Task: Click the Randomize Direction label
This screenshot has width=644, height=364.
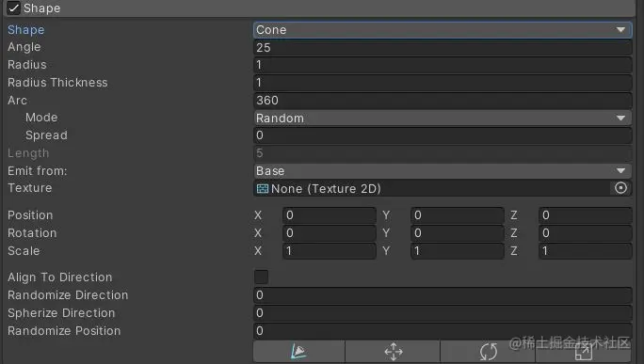Action: point(68,295)
